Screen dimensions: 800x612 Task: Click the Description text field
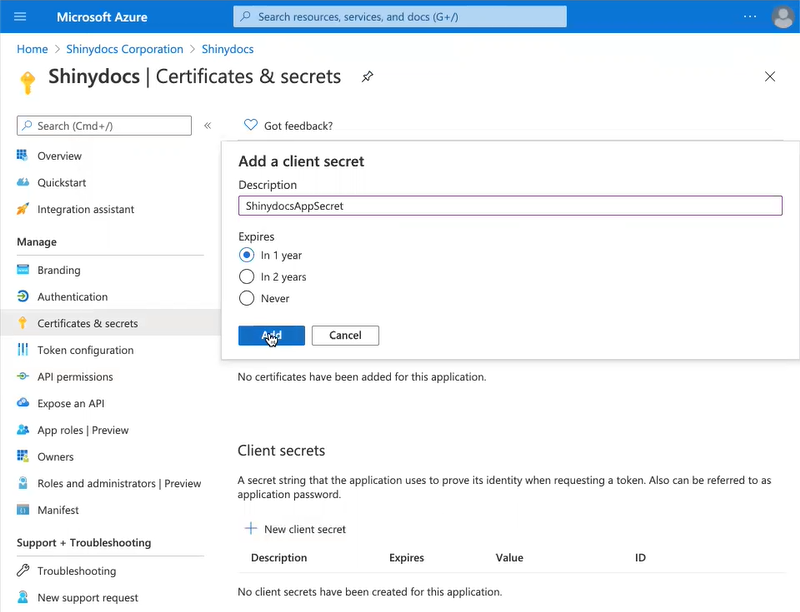509,205
